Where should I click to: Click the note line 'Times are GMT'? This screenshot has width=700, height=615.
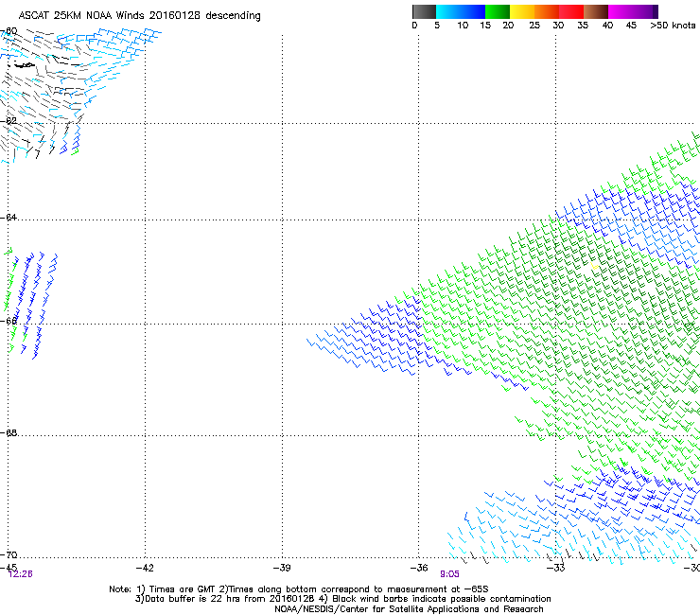[183, 589]
